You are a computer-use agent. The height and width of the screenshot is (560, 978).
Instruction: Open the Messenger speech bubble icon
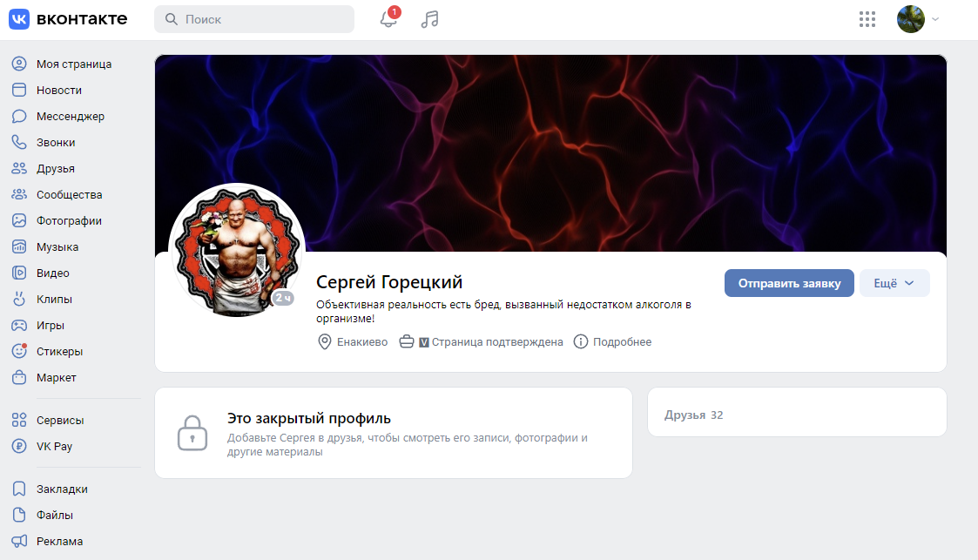coord(19,116)
